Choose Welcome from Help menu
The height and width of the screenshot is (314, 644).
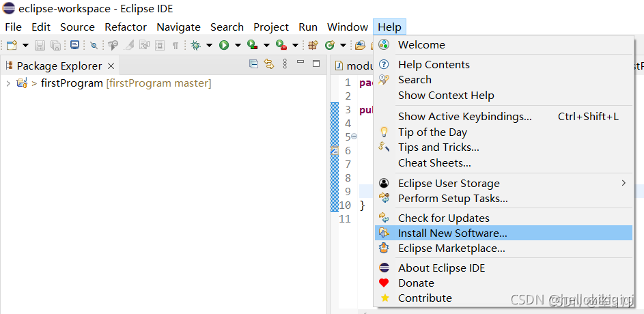click(x=503, y=45)
